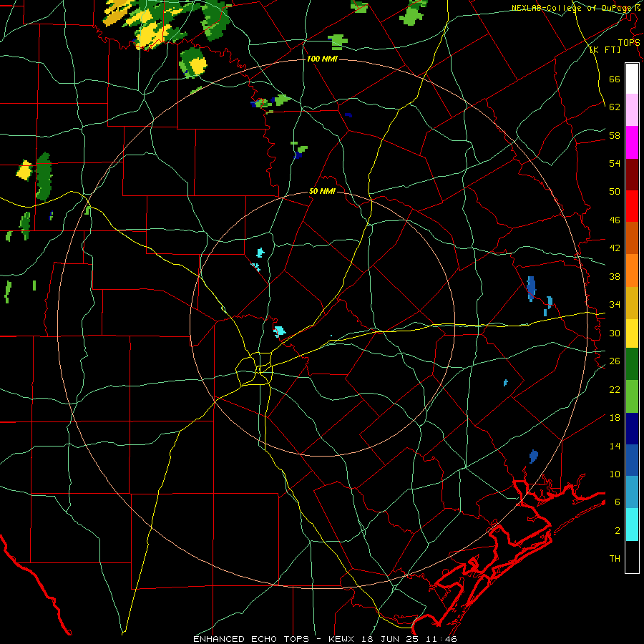
Task: Click the white color swatch atop the legend
Action: click(632, 79)
